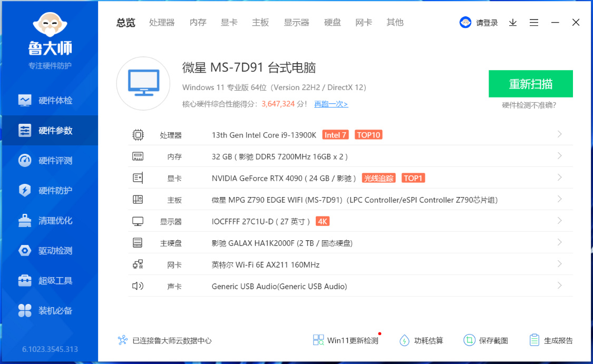Expand the 主板 row chevron
Viewport: 593px width, 364px height.
coord(560,199)
